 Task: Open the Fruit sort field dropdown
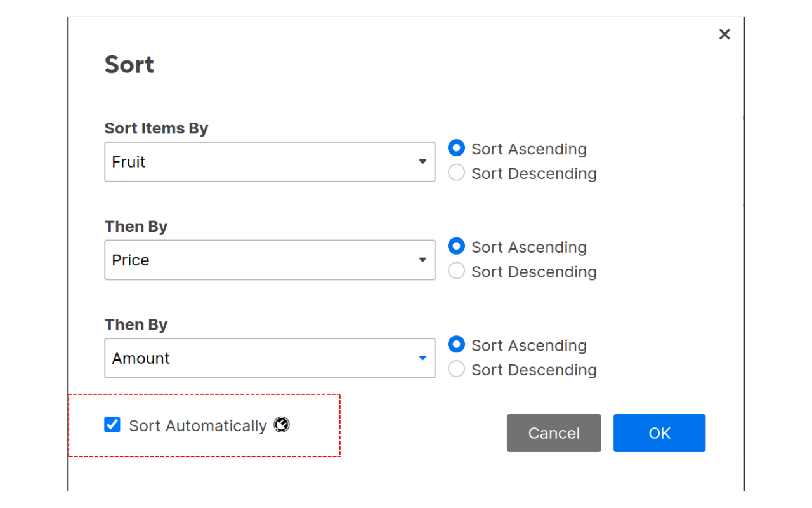pyautogui.click(x=270, y=161)
